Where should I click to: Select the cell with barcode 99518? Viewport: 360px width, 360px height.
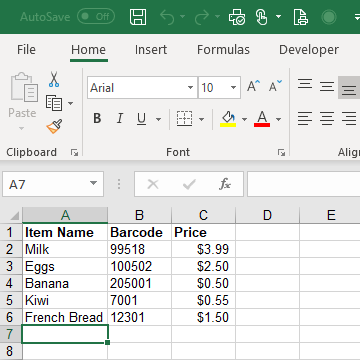[x=140, y=249]
